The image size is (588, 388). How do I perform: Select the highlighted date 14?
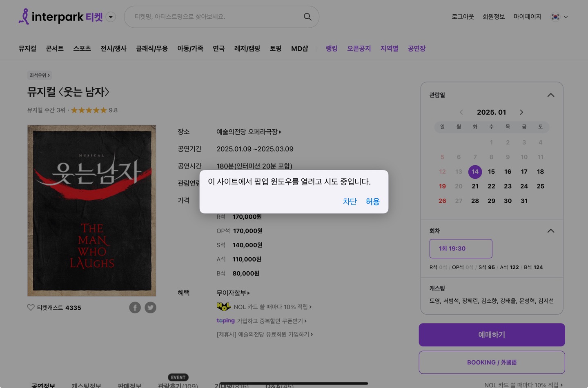[475, 172]
